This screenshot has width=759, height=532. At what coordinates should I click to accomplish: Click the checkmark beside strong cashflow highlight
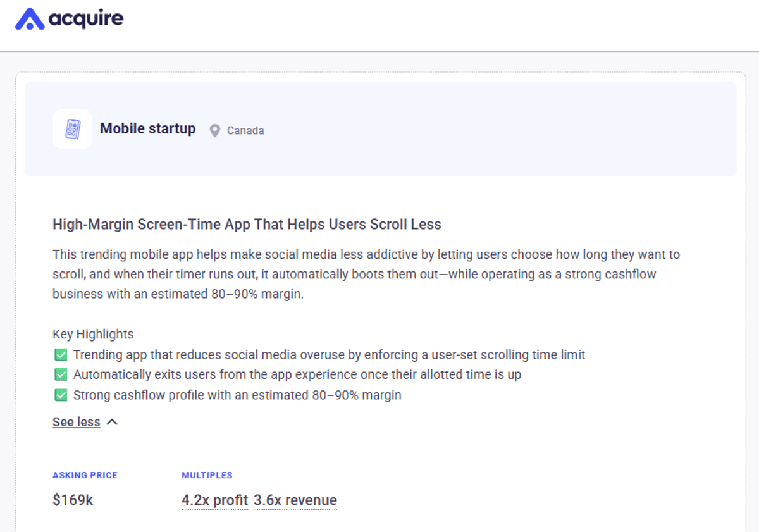(x=61, y=395)
